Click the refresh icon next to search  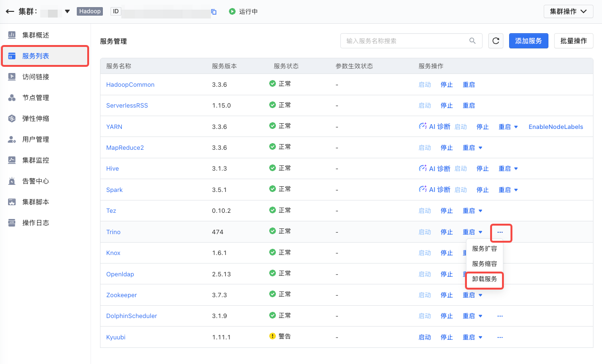click(x=496, y=41)
